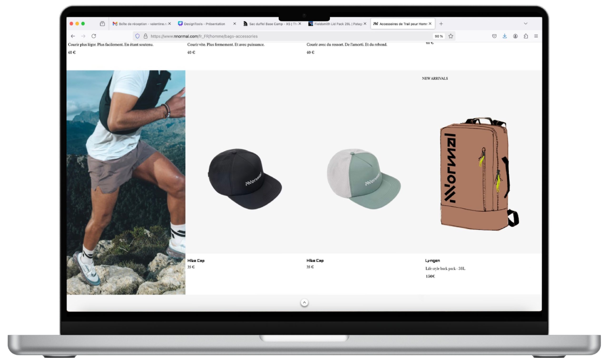This screenshot has width=609, height=364.
Task: Click the site security padlock icon
Action: coord(146,36)
